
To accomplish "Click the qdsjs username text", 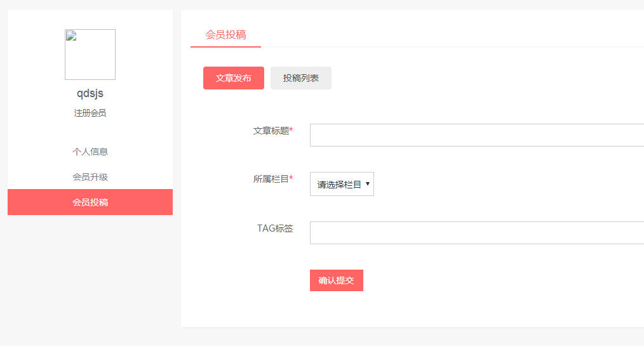I will 90,93.
